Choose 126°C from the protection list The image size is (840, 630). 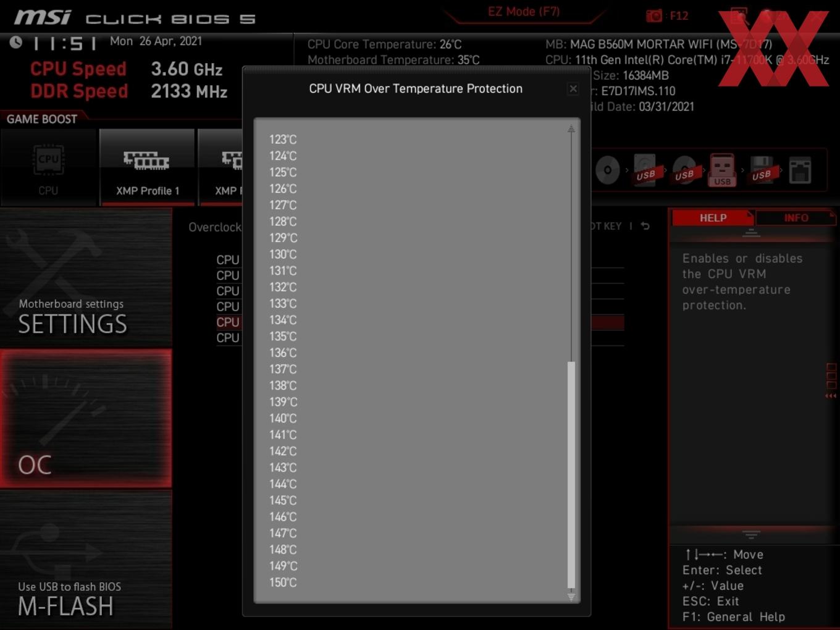click(x=283, y=189)
